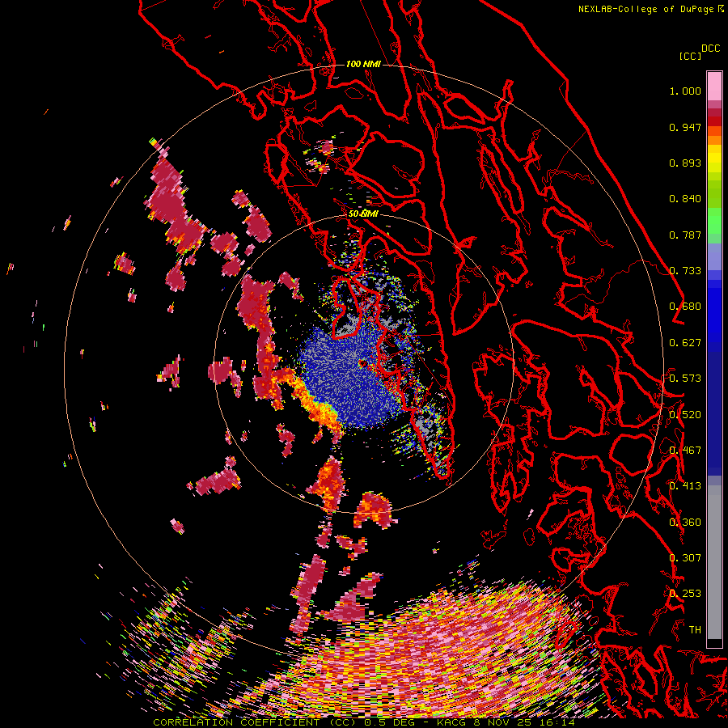The image size is (728, 728).
Task: Select the 0.947 scale value
Action: click(685, 127)
